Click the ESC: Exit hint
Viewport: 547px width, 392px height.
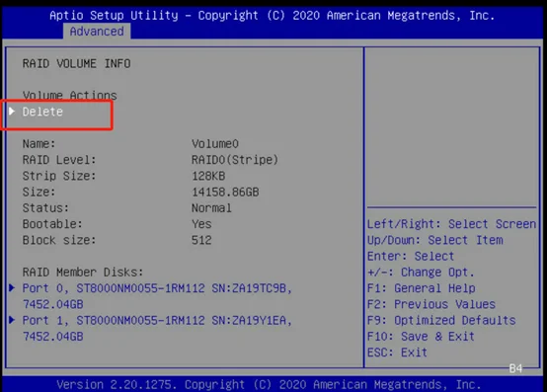tap(397, 353)
